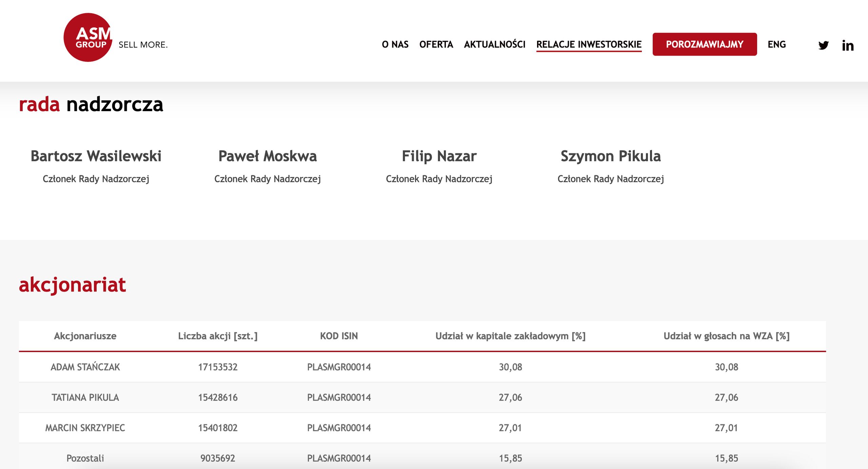The width and height of the screenshot is (868, 469).
Task: Click the Akcjonariusze column header
Action: point(85,336)
